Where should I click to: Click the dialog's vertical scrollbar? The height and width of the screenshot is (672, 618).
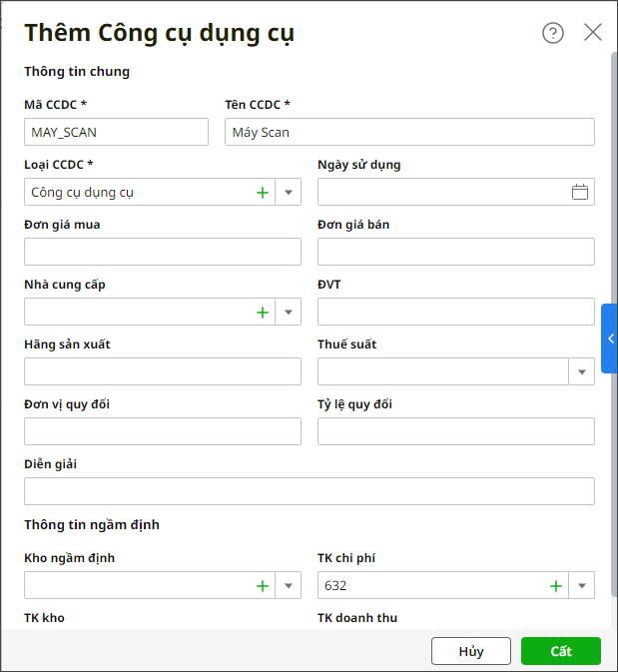point(613,200)
